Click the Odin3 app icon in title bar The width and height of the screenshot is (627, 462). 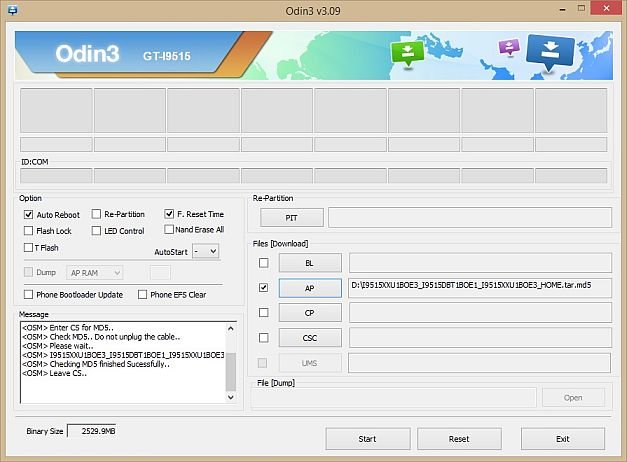tap(12, 10)
